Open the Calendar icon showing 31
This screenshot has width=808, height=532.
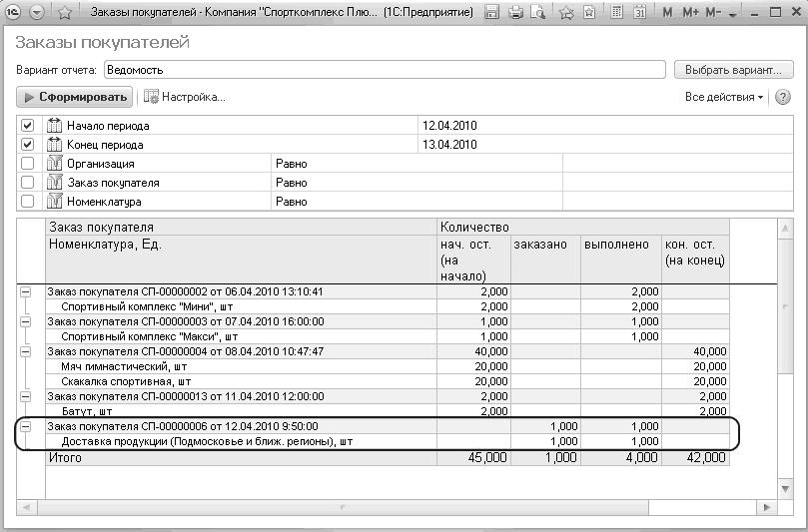click(639, 12)
